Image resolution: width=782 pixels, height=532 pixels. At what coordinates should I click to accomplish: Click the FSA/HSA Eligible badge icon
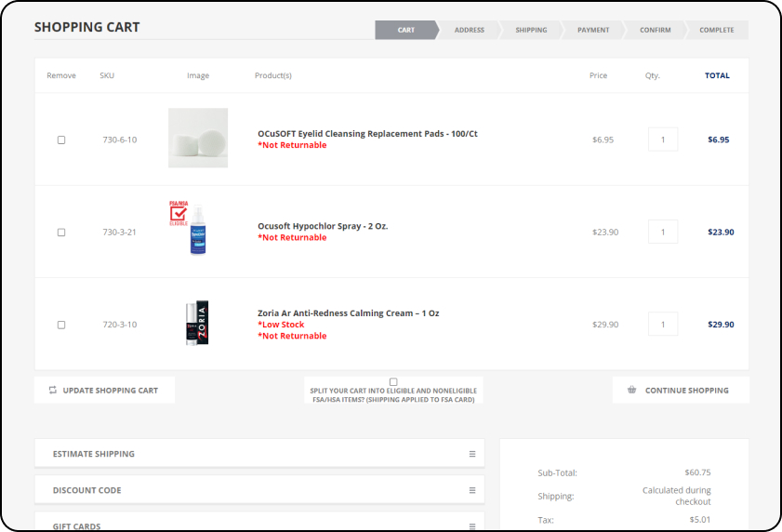178,213
